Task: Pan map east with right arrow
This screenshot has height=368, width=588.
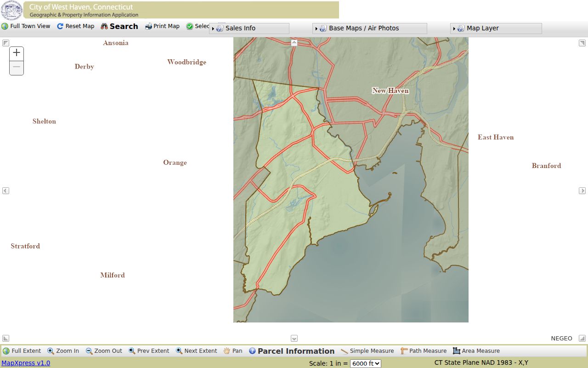Action: point(582,190)
